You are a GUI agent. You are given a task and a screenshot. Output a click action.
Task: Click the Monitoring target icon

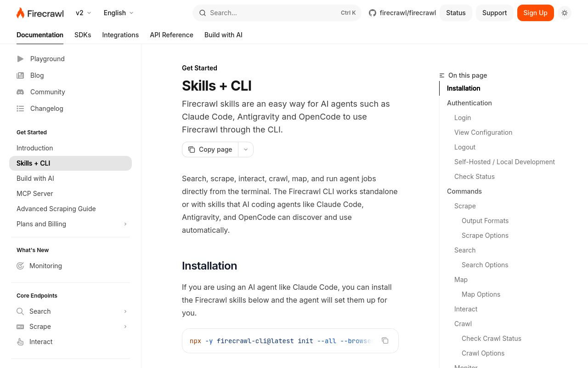[20, 266]
